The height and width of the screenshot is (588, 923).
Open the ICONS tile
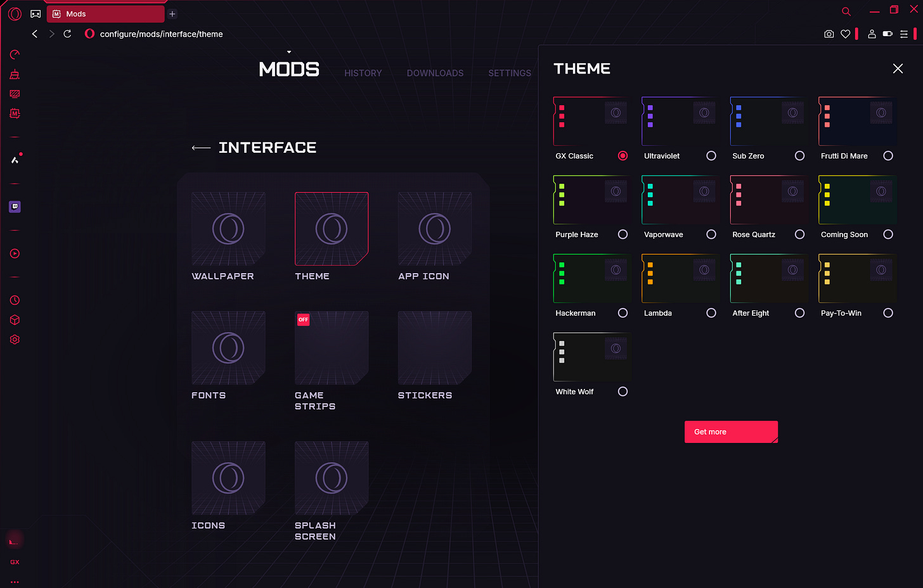point(228,478)
